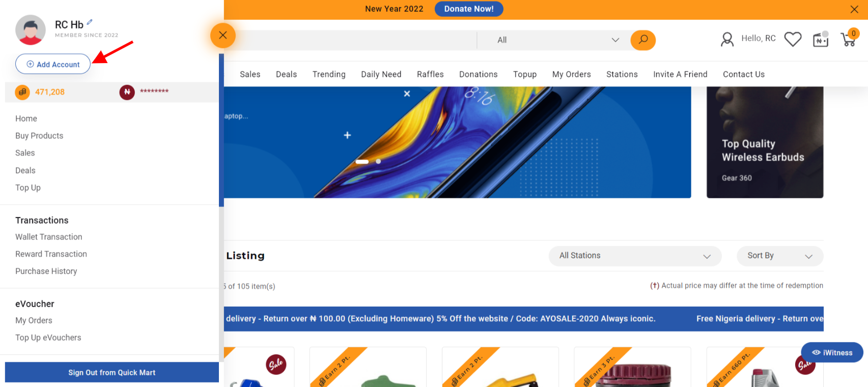This screenshot has height=387, width=868.
Task: Click the wallet top-up icon in header
Action: tap(820, 39)
